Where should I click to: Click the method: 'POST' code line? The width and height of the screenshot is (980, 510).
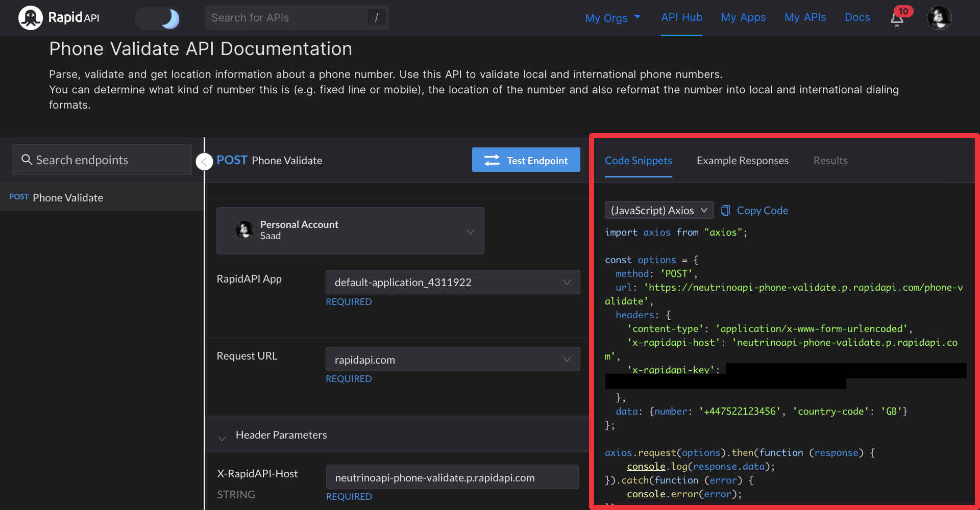click(x=656, y=274)
